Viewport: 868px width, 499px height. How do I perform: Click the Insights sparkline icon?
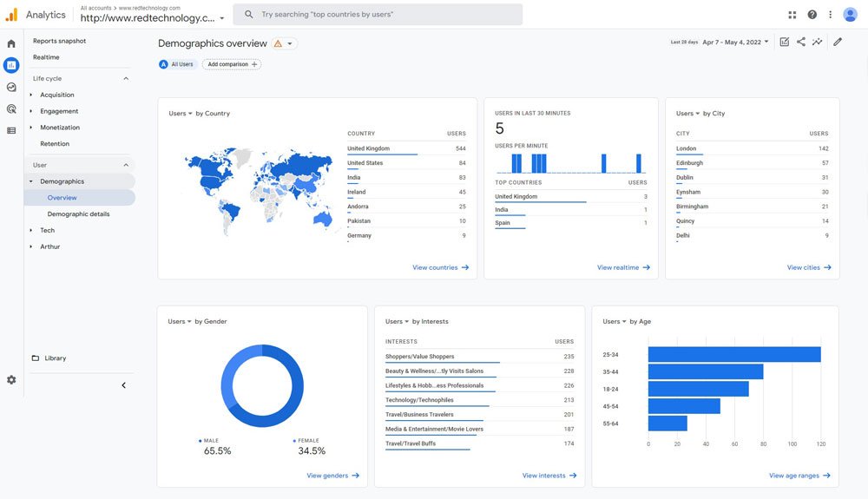(x=817, y=42)
